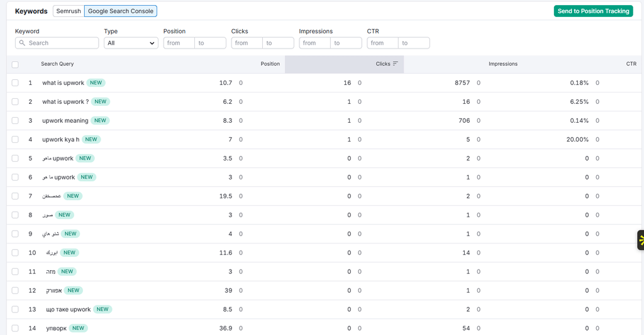This screenshot has height=335, width=644.
Task: Click the Keywords section heading
Action: point(31,11)
